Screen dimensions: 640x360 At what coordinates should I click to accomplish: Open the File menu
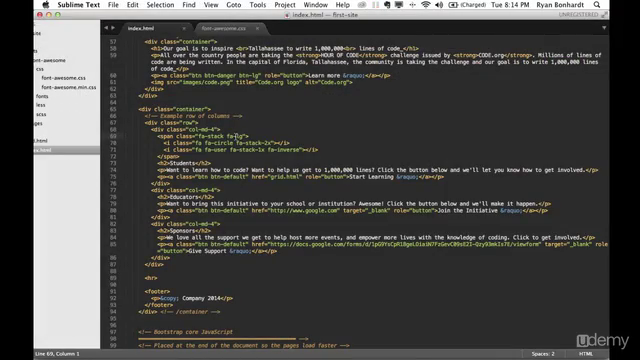[x=113, y=5]
